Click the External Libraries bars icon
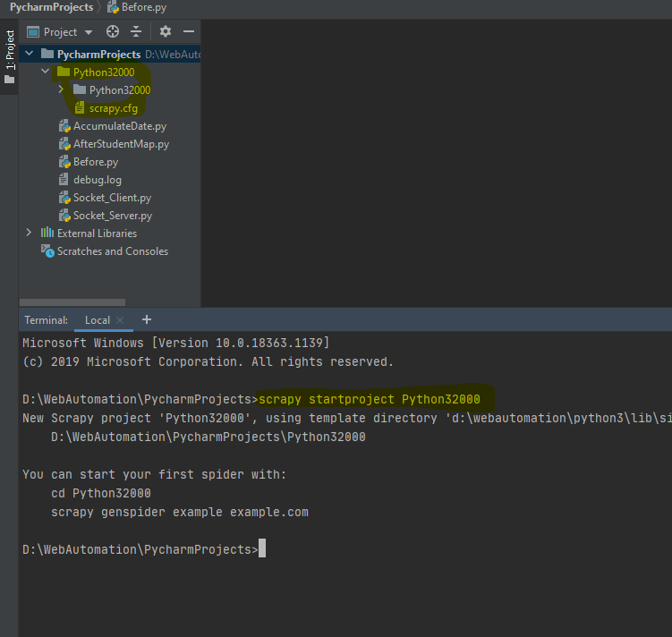 click(47, 233)
